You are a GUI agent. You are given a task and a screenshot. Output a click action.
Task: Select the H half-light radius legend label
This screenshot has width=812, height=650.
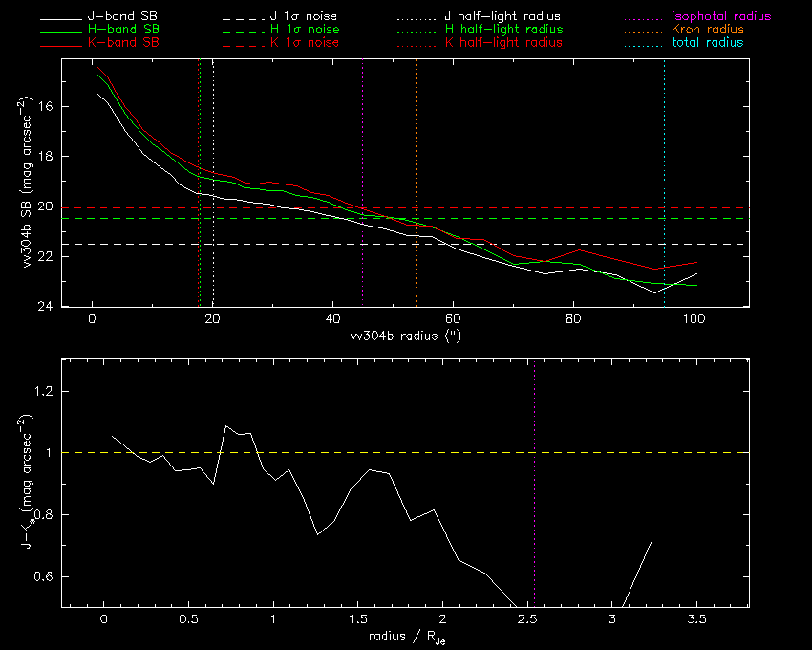(502, 31)
